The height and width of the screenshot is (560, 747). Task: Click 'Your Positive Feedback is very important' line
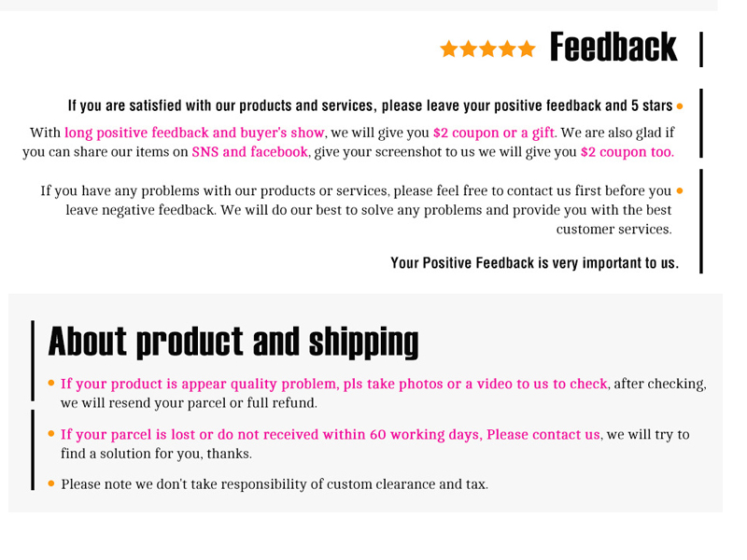(x=534, y=263)
